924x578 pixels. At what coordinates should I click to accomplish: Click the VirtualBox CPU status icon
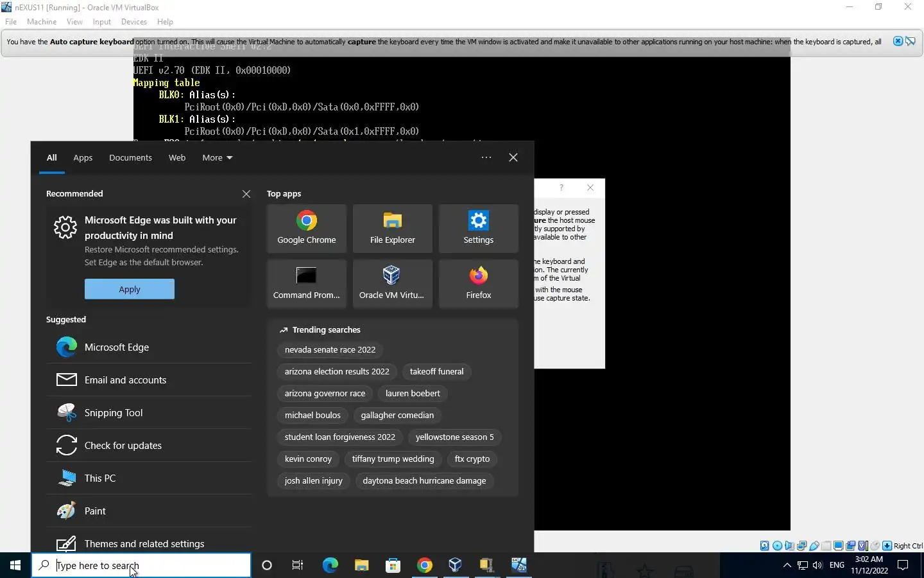pyautogui.click(x=863, y=546)
